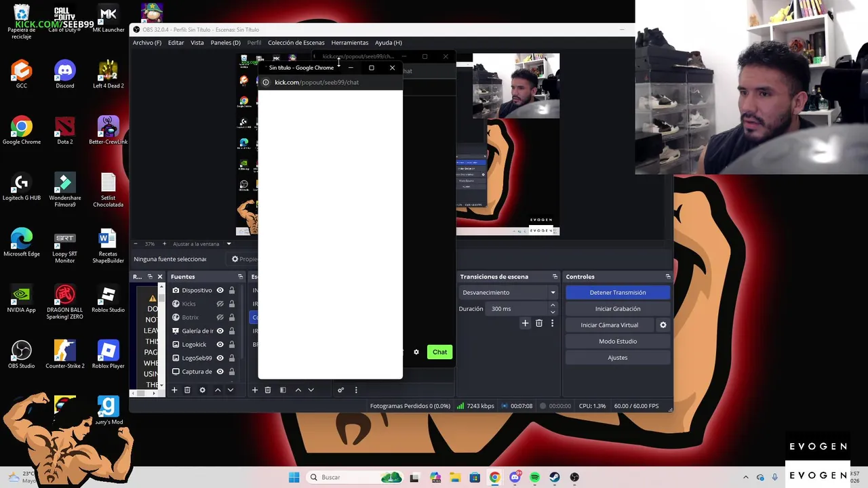868x488 pixels.
Task: Open audio mixer three-dot menu
Action: (356, 390)
